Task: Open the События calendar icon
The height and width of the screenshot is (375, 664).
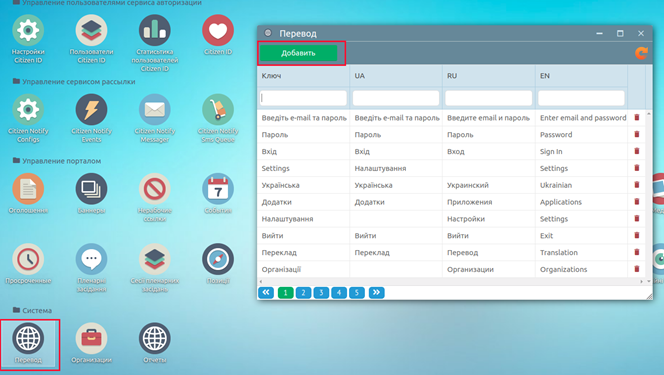Action: point(218,189)
